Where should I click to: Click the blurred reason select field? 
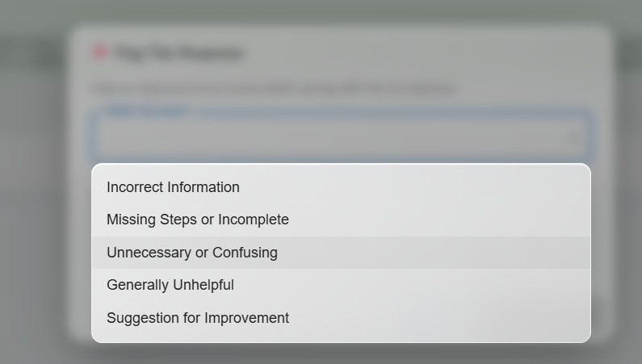pyautogui.click(x=323, y=137)
